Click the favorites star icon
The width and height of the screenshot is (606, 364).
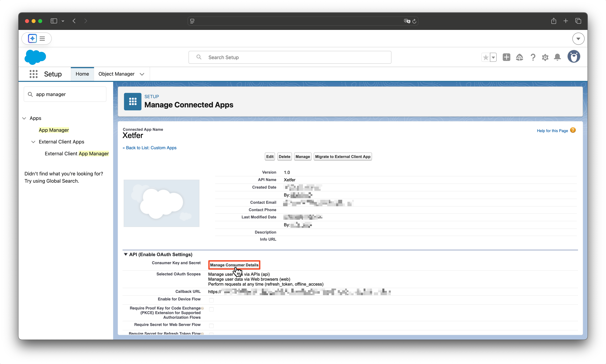pyautogui.click(x=485, y=57)
